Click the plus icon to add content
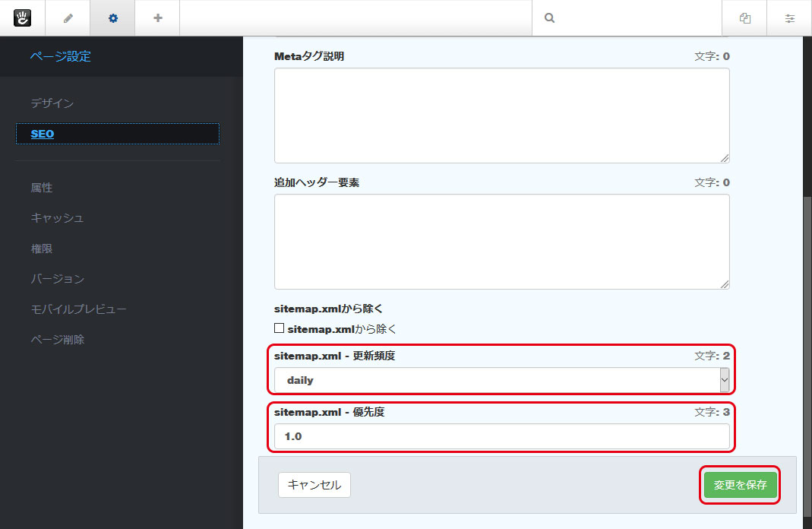Viewport: 812px width, 529px height. click(x=156, y=17)
